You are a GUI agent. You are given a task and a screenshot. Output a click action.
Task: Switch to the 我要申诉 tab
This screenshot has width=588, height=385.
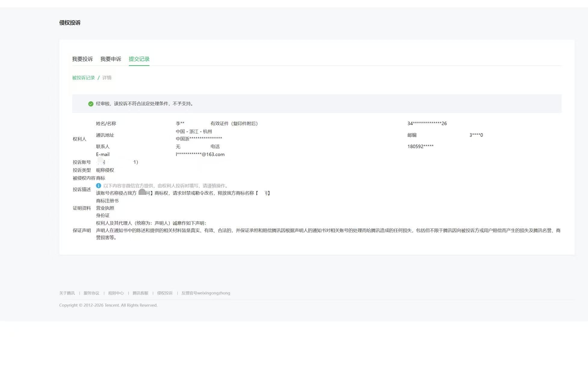click(x=110, y=59)
